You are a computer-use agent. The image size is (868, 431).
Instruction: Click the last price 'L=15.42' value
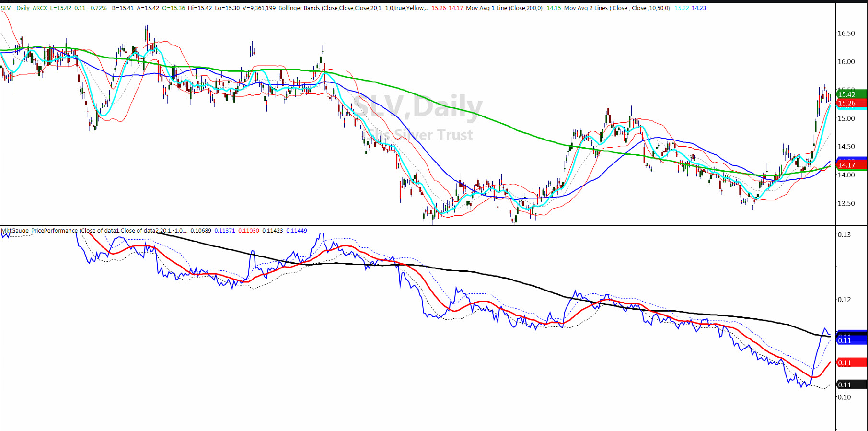[x=61, y=8]
